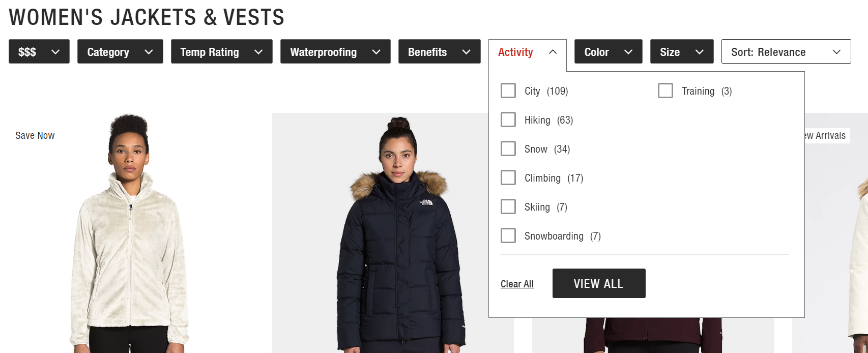Collapse the Activity filter chevron
This screenshot has width=868, height=353.
click(553, 52)
